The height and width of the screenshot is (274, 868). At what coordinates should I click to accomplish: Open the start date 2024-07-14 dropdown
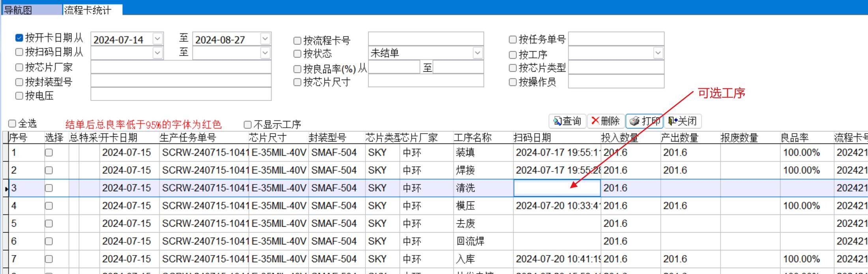[157, 39]
